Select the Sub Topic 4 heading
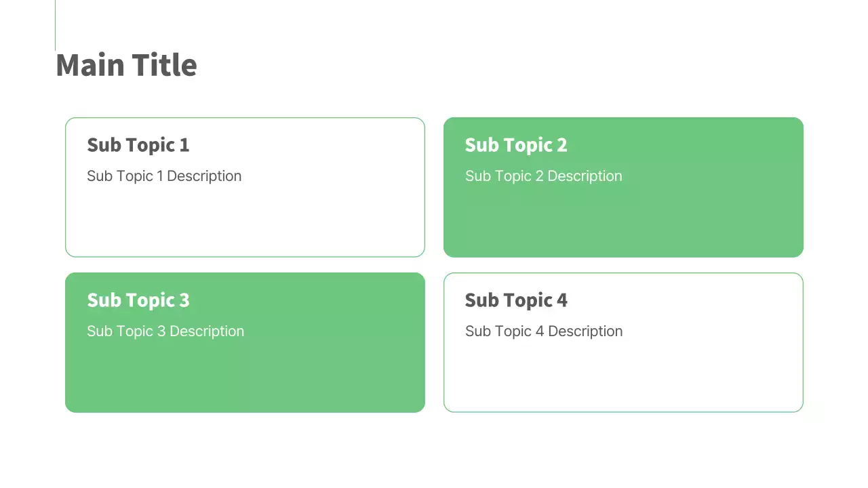Image resolution: width=868 pixels, height=488 pixels. pyautogui.click(x=515, y=300)
